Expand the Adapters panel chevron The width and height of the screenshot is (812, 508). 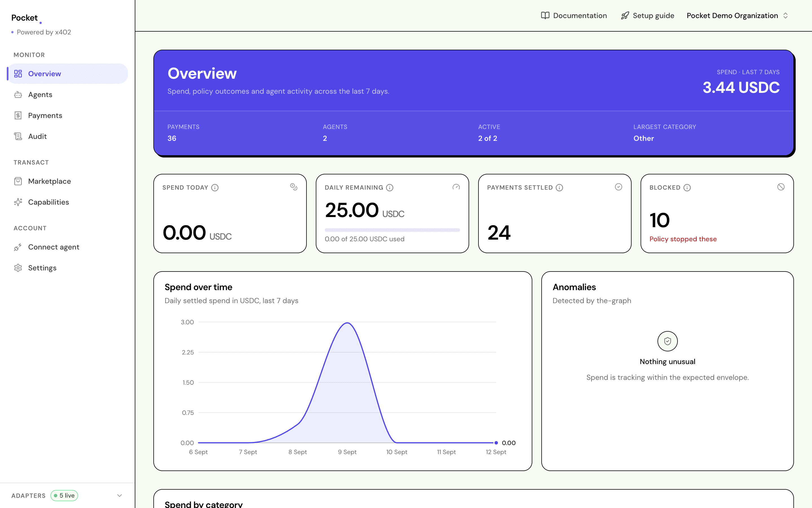coord(120,495)
